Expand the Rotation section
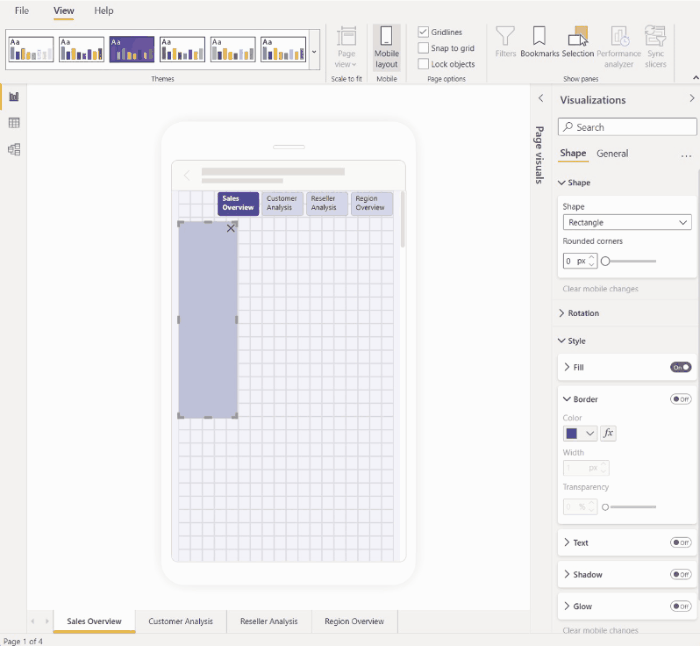 [583, 313]
